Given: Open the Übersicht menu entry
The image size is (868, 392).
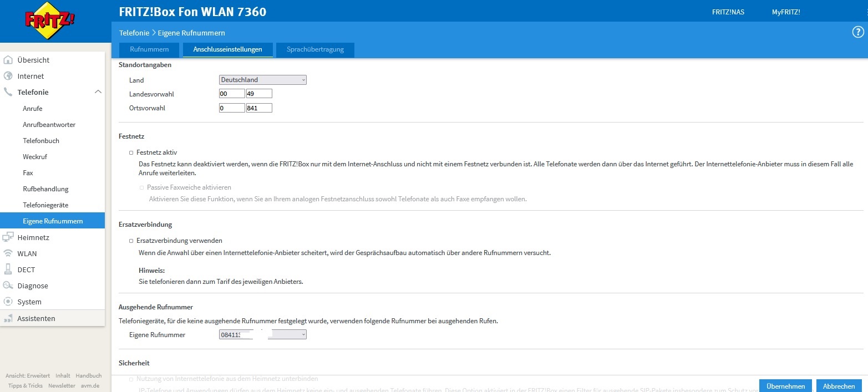Looking at the screenshot, I should point(33,60).
